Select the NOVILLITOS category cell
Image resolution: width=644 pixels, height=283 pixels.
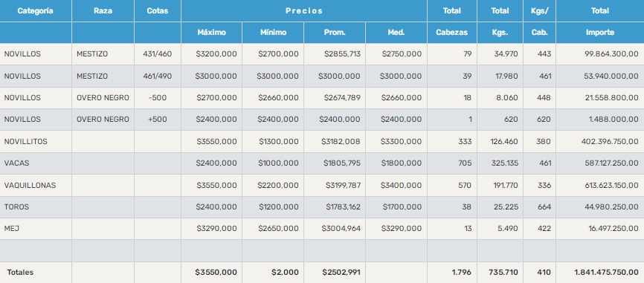coord(25,141)
